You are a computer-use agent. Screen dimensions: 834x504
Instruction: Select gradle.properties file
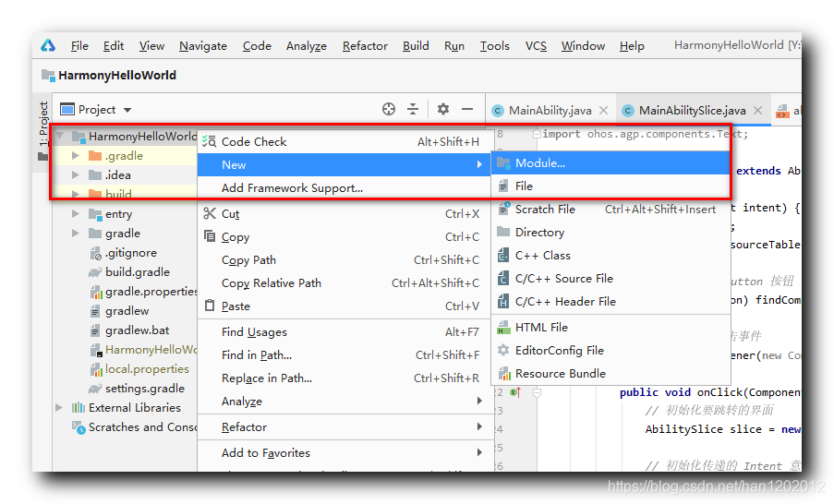(151, 292)
